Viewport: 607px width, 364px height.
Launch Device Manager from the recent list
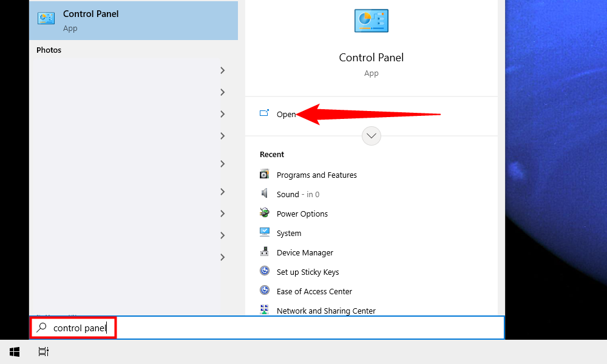point(305,252)
